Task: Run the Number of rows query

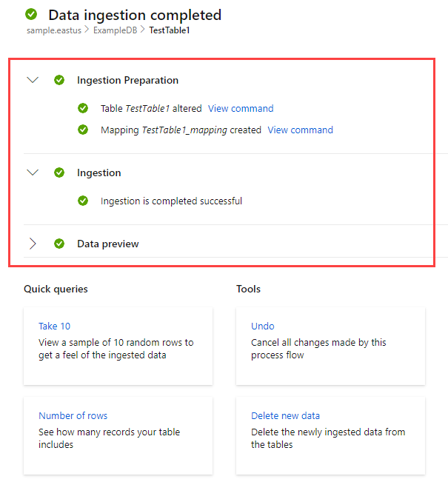Action: click(x=73, y=415)
